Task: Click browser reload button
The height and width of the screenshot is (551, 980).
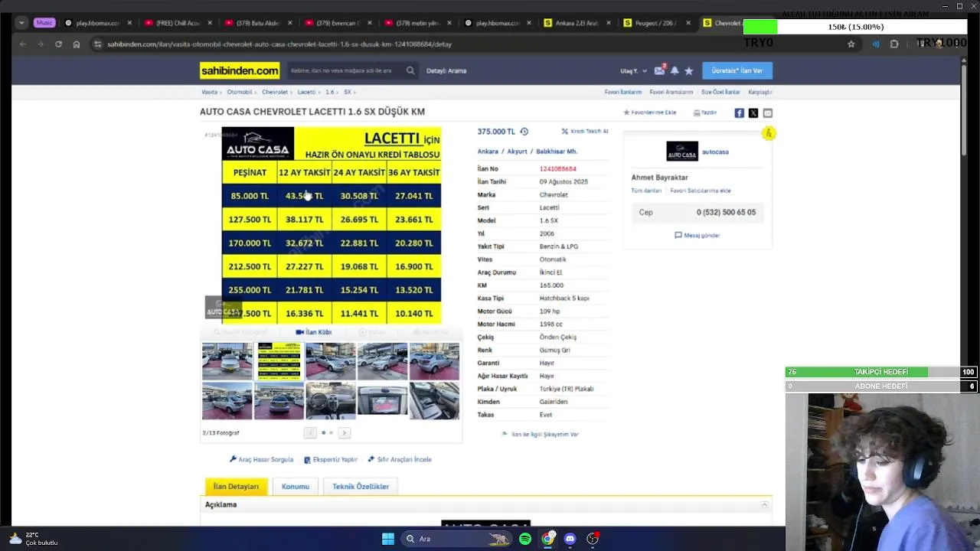Action: coord(58,44)
